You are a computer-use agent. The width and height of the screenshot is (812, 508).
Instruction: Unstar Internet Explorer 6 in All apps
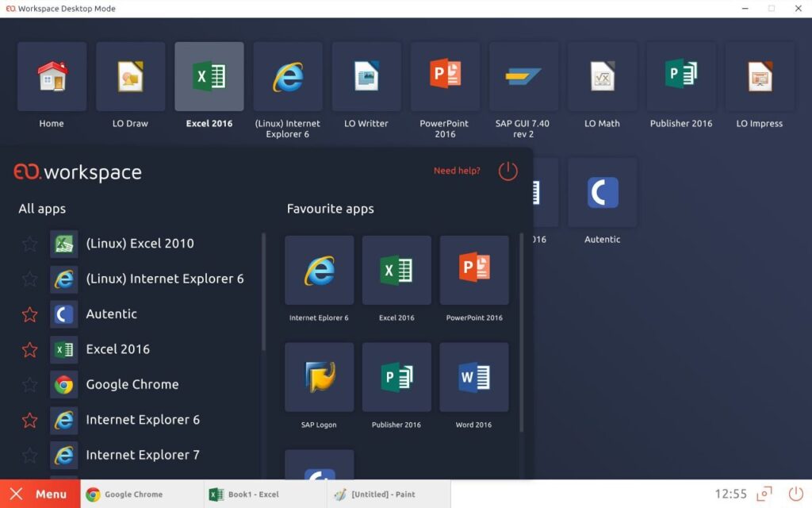[30, 420]
